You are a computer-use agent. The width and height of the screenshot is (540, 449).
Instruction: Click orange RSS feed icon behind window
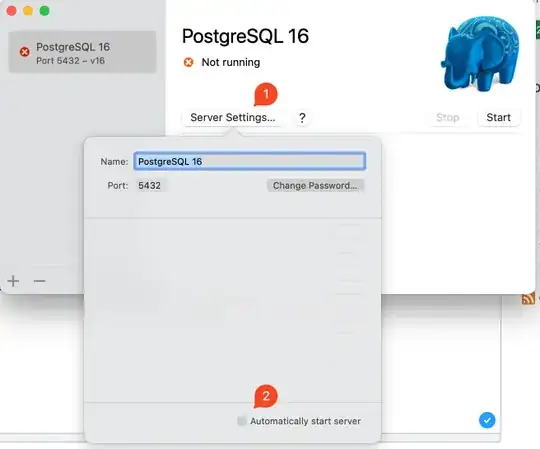528,298
